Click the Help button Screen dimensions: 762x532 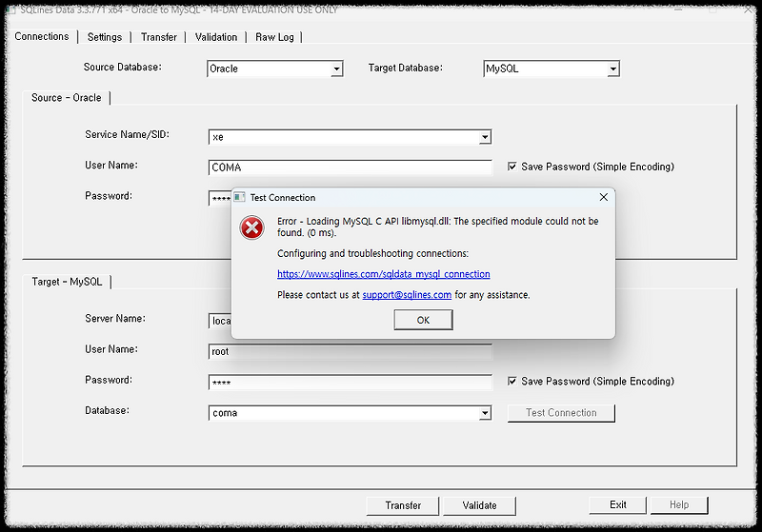(679, 504)
